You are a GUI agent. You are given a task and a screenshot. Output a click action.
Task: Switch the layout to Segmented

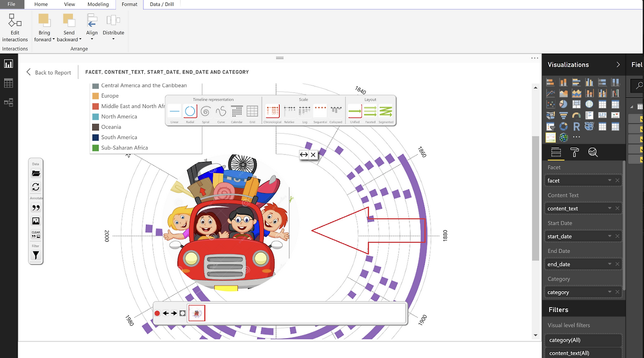pyautogui.click(x=386, y=111)
